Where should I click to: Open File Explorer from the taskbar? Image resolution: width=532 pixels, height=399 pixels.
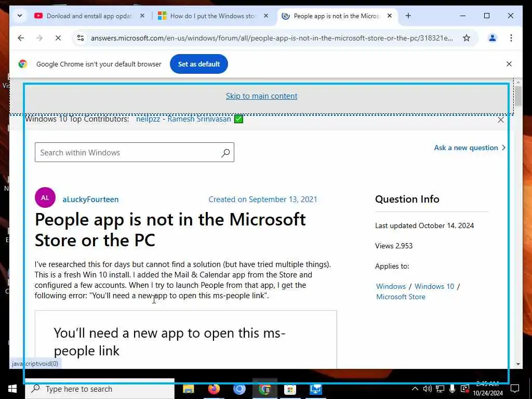click(188, 389)
